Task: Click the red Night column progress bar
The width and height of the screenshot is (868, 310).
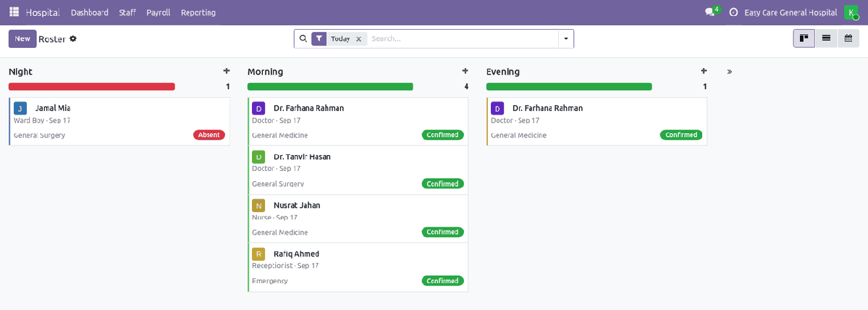Action: (x=92, y=86)
